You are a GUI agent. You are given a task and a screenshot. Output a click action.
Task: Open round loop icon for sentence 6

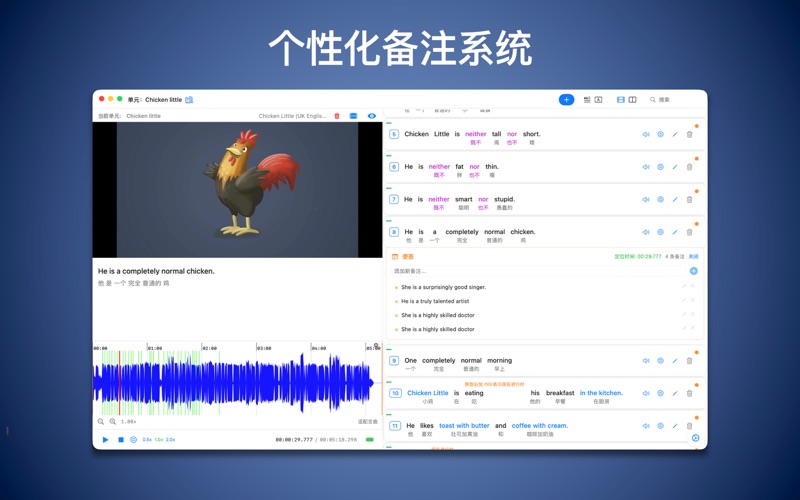660,167
